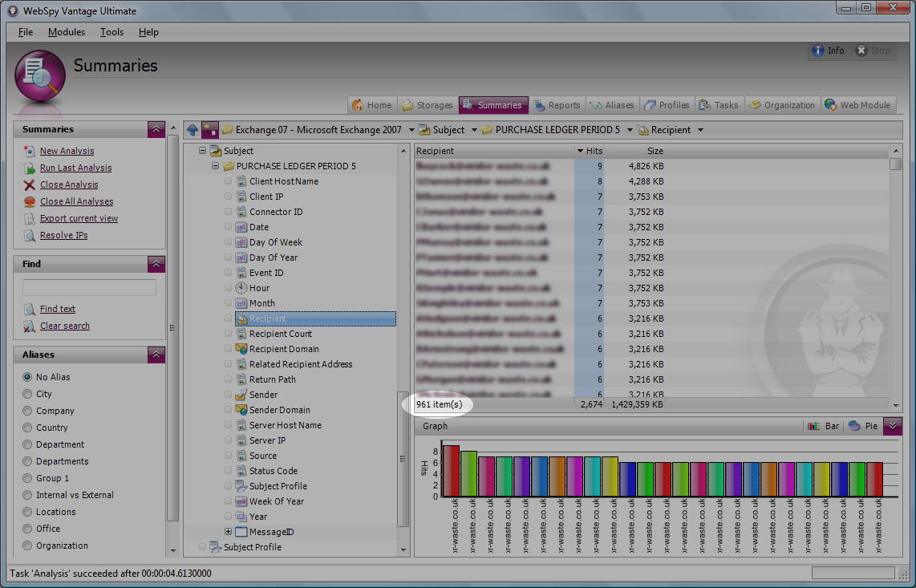
Task: Open the Subject breadcrumb dropdown arrow
Action: (x=474, y=130)
